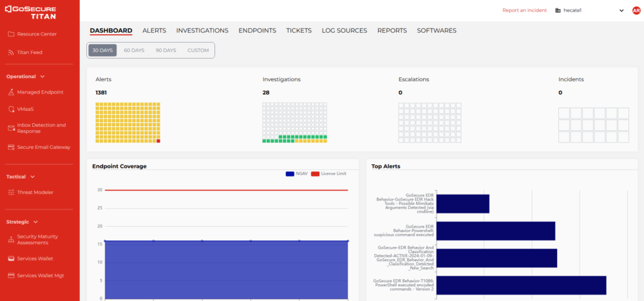Viewport: 644px width, 301px height.
Task: Select the 90 Days time range
Action: 166,50
